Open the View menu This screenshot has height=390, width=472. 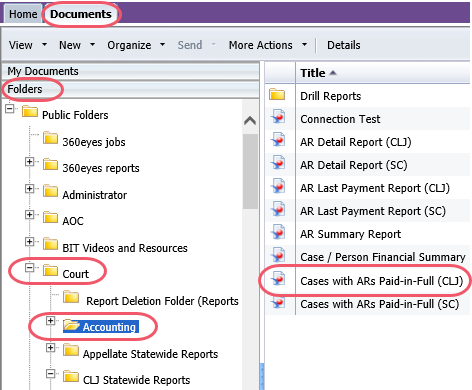[x=27, y=45]
